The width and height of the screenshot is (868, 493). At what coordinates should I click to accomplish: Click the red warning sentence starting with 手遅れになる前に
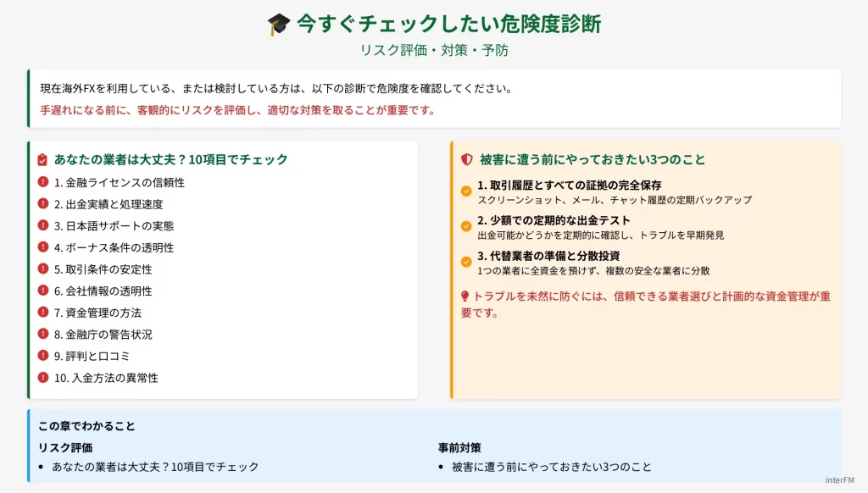tap(237, 110)
